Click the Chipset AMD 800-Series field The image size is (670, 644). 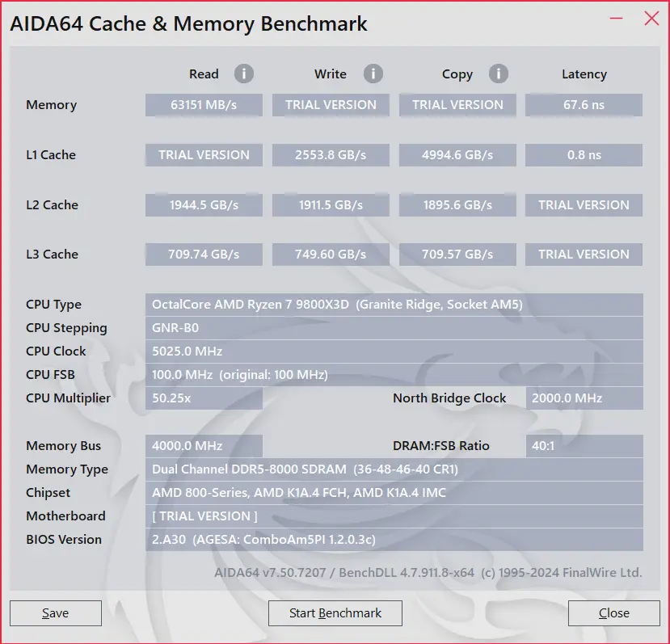click(x=394, y=493)
